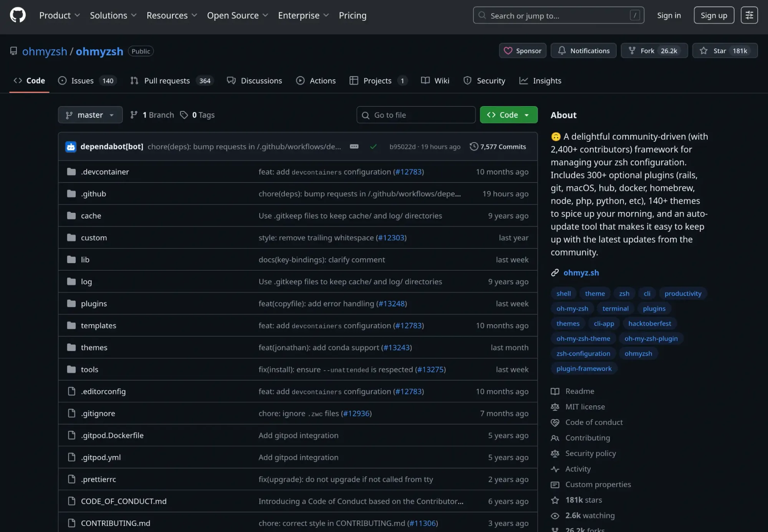Switch to the Wiki tab

tap(435, 81)
